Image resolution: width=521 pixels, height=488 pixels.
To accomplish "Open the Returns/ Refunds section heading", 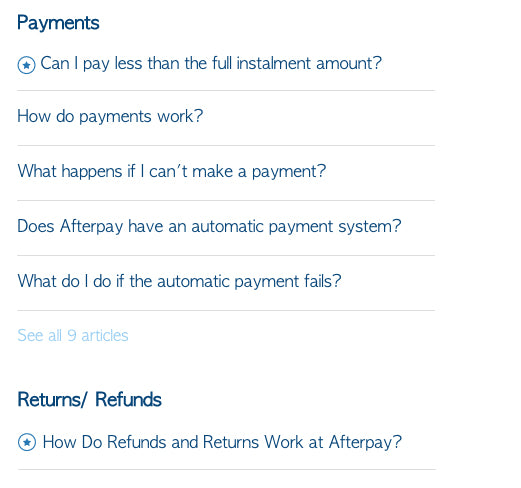I will click(89, 400).
